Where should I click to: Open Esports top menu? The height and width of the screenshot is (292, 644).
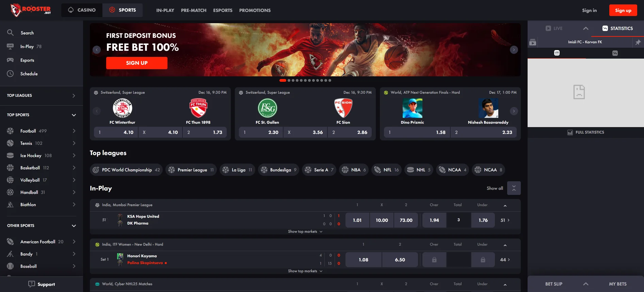tap(223, 10)
